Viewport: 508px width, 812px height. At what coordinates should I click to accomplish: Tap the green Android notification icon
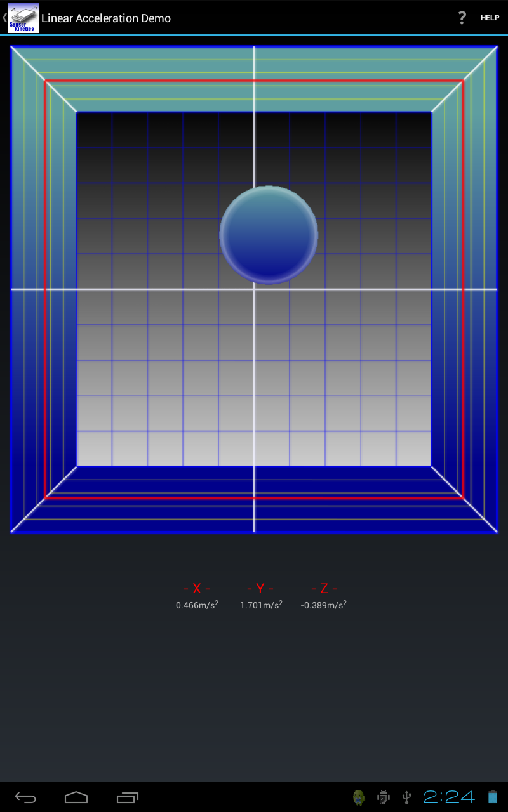click(x=359, y=797)
